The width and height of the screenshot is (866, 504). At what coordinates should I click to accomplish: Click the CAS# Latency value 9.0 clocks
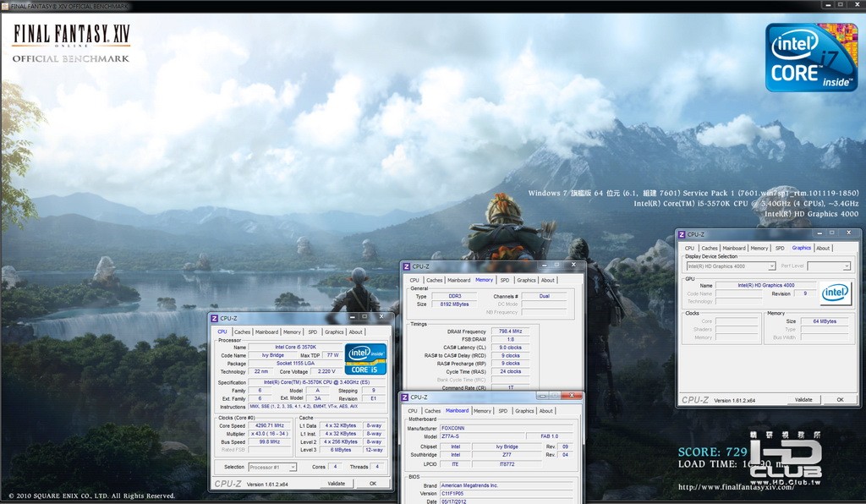pos(510,348)
